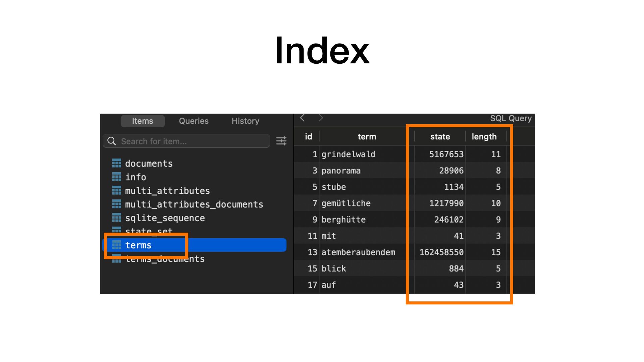The width and height of the screenshot is (644, 362).
Task: Click the term column header
Action: pyautogui.click(x=367, y=137)
